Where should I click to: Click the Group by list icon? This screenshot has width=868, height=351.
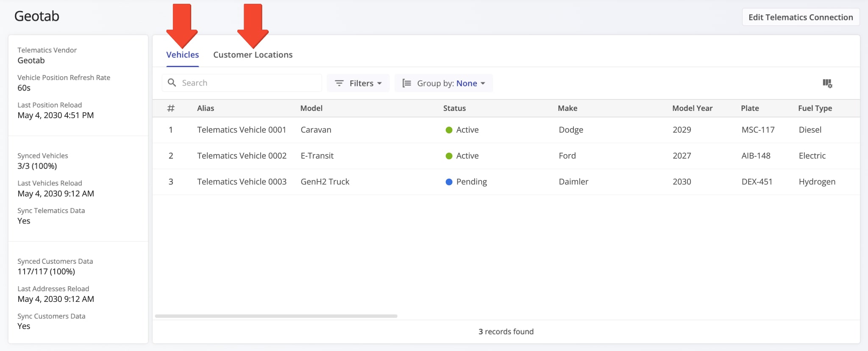406,83
